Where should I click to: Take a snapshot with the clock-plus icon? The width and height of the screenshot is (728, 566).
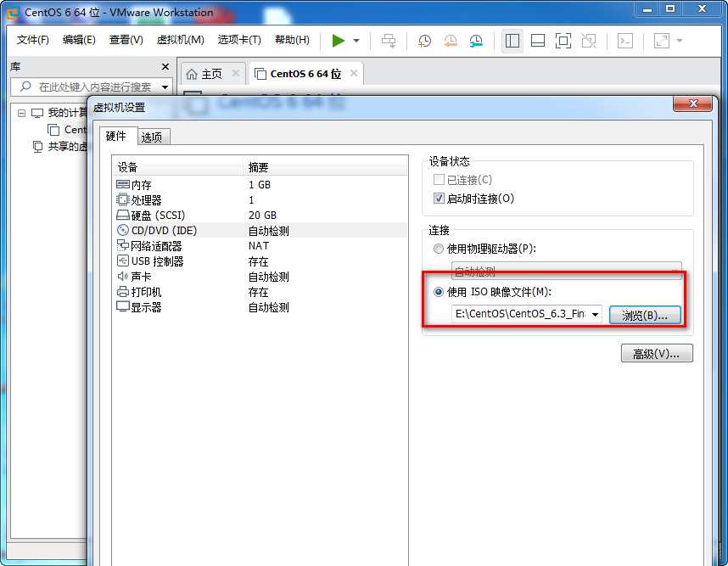(x=424, y=41)
